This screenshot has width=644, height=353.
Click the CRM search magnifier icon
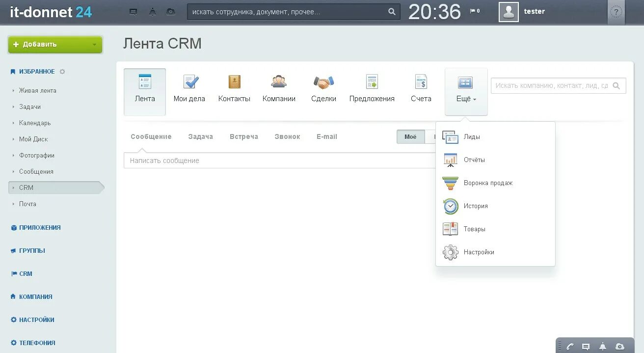point(617,86)
